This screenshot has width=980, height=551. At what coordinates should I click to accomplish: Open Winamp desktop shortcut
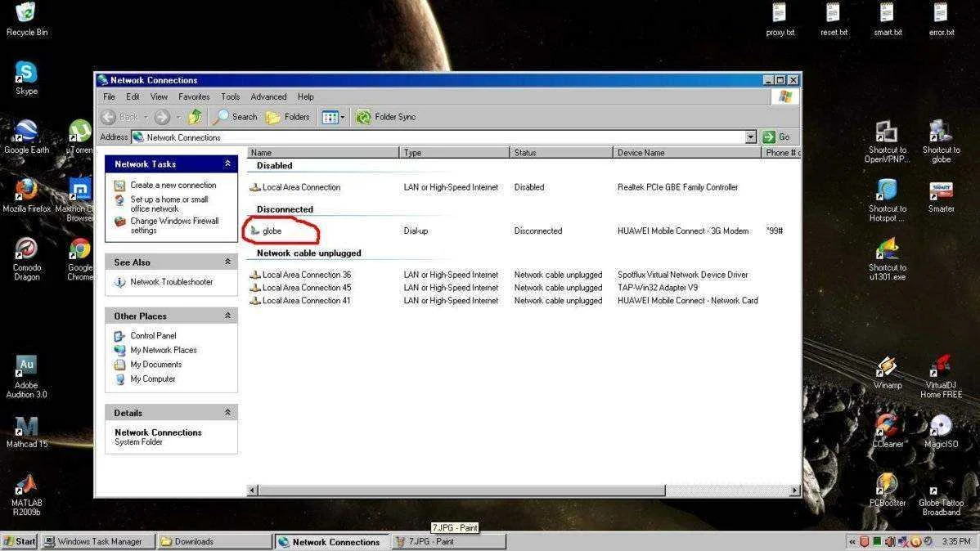[887, 372]
